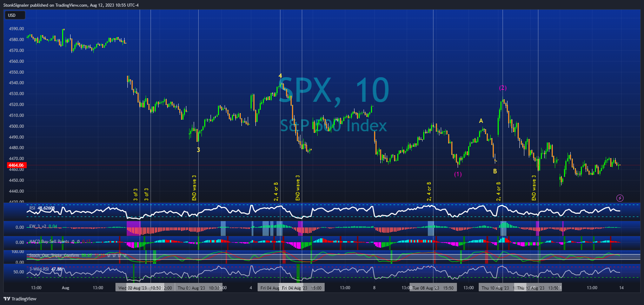644x305 pixels.
Task: Click the yellow wave '4' label
Action: click(280, 76)
